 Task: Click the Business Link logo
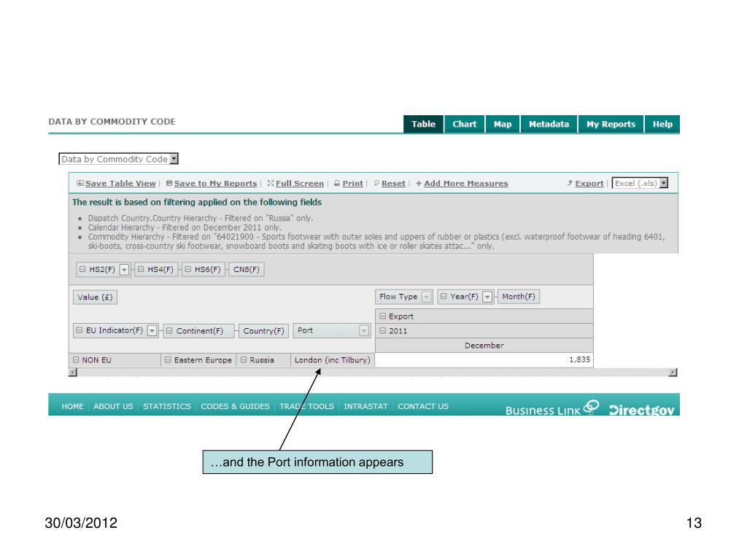click(551, 408)
